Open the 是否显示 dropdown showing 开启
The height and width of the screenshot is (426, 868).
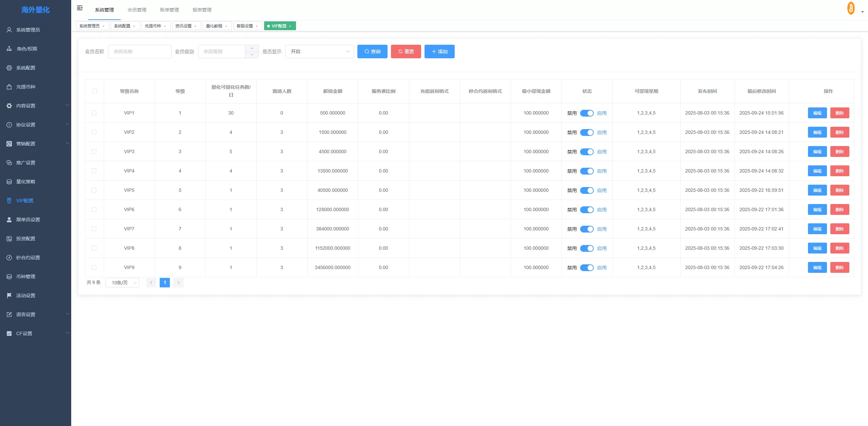(x=319, y=52)
